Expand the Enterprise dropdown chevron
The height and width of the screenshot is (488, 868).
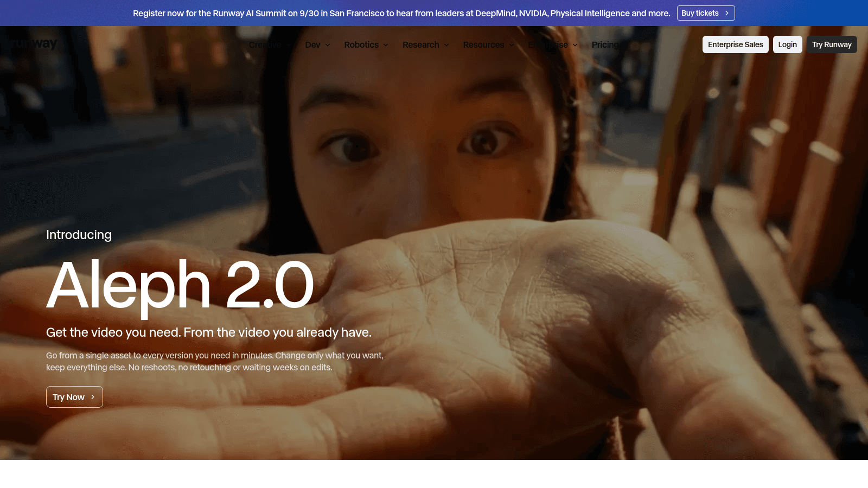575,45
